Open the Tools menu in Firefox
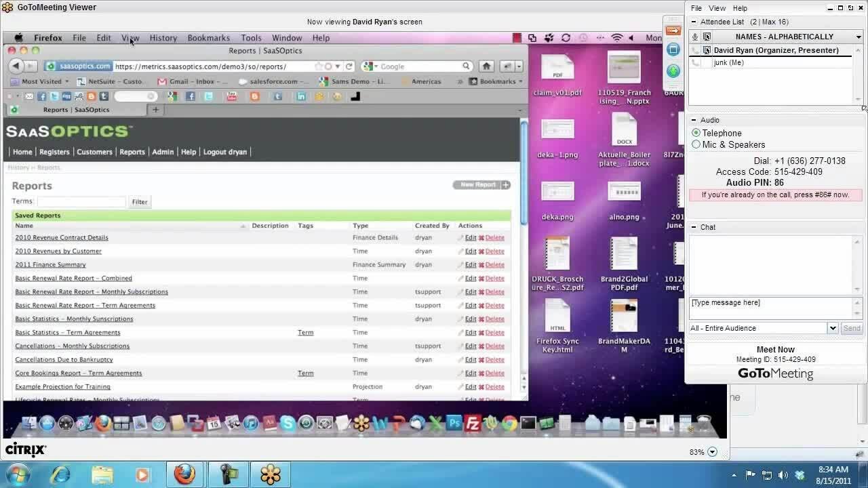The height and width of the screenshot is (488, 868). point(251,38)
